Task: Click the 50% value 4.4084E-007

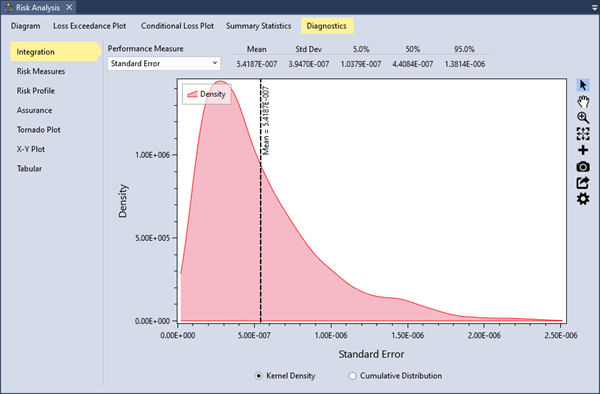Action: click(x=412, y=64)
